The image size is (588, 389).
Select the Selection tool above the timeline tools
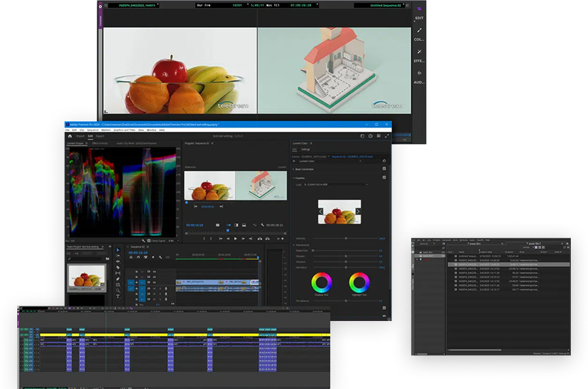(x=118, y=250)
